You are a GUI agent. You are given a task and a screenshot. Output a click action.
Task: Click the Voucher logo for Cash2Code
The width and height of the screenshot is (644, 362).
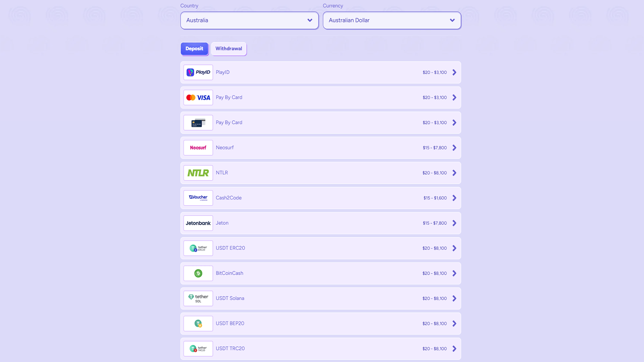[198, 198]
